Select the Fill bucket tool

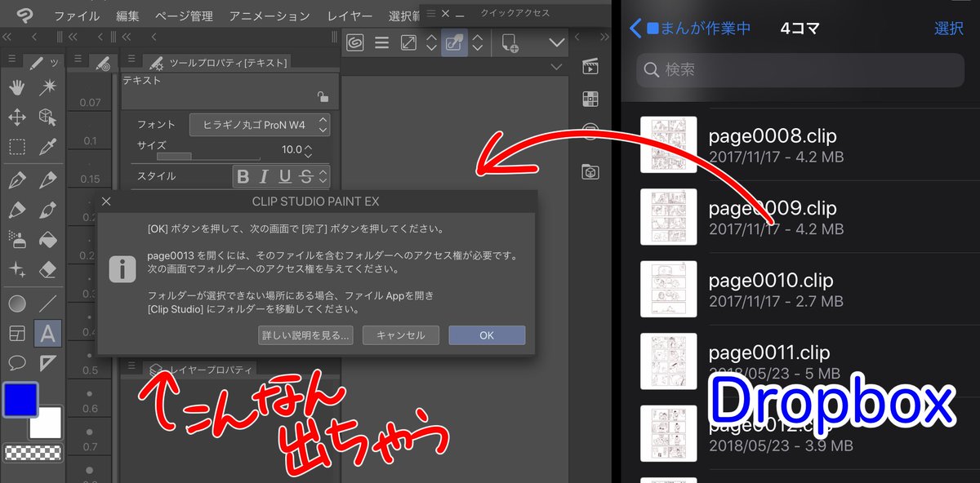48,239
